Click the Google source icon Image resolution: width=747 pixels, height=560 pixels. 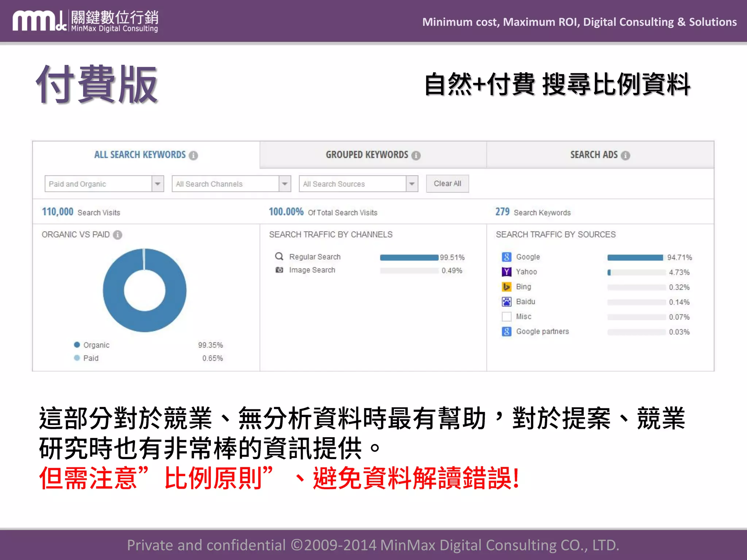[506, 257]
